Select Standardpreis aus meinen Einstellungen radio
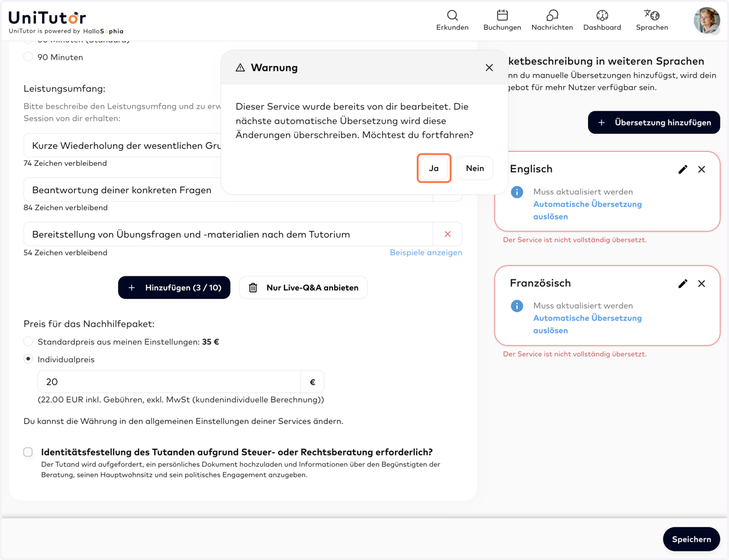Image resolution: width=729 pixels, height=560 pixels. click(x=29, y=341)
